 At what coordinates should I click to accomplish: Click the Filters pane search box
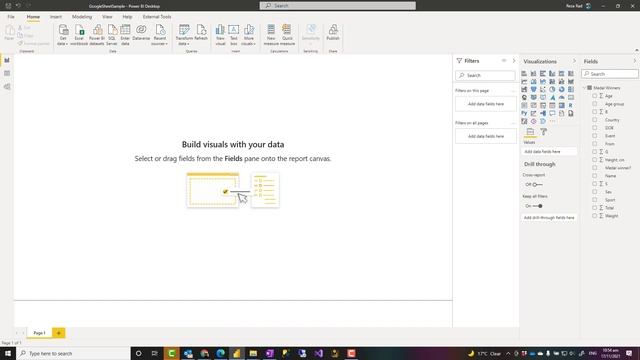tap(485, 76)
